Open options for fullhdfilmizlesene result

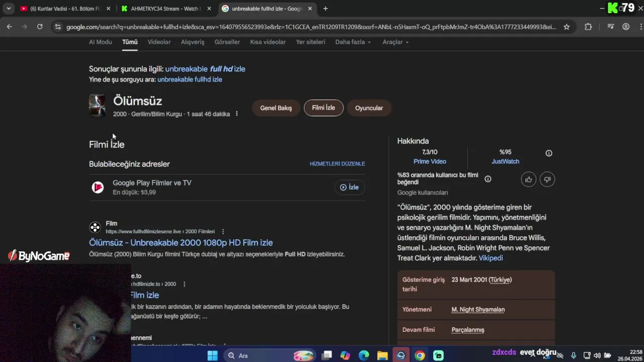[x=223, y=232]
